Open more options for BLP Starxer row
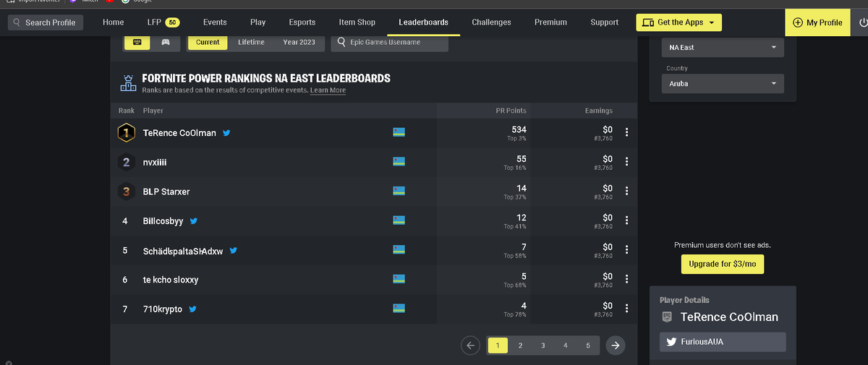Viewport: 868px width, 365px height. 626,191
